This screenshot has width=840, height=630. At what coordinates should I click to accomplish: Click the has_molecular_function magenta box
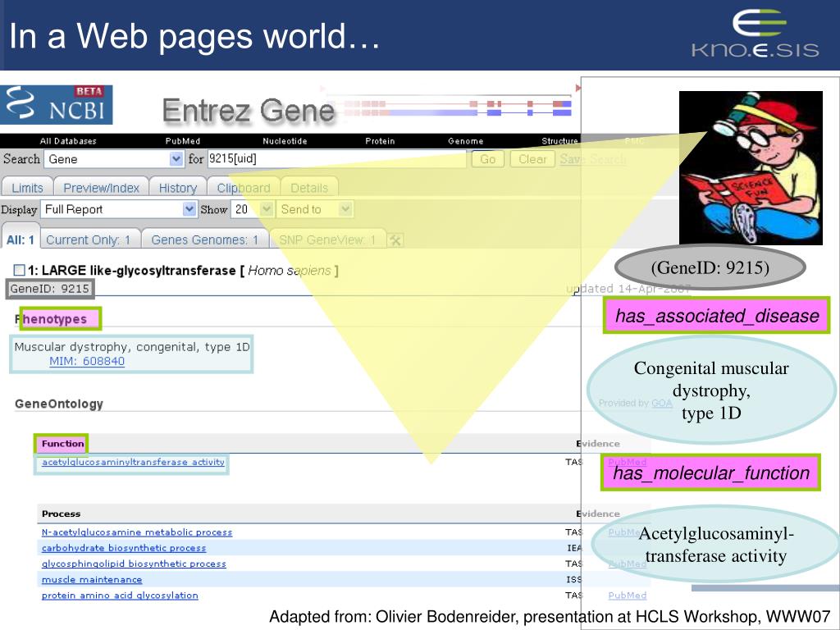711,472
